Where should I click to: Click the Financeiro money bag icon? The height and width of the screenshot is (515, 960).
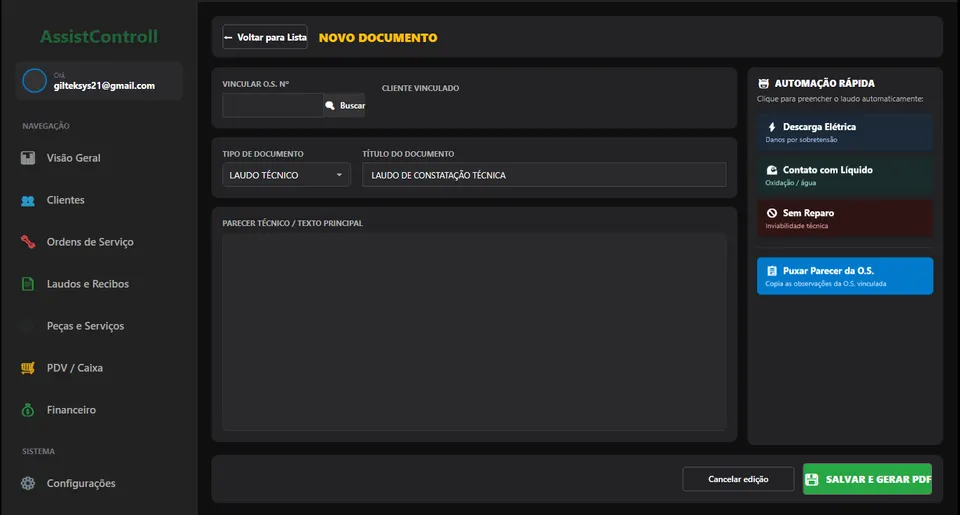[28, 410]
